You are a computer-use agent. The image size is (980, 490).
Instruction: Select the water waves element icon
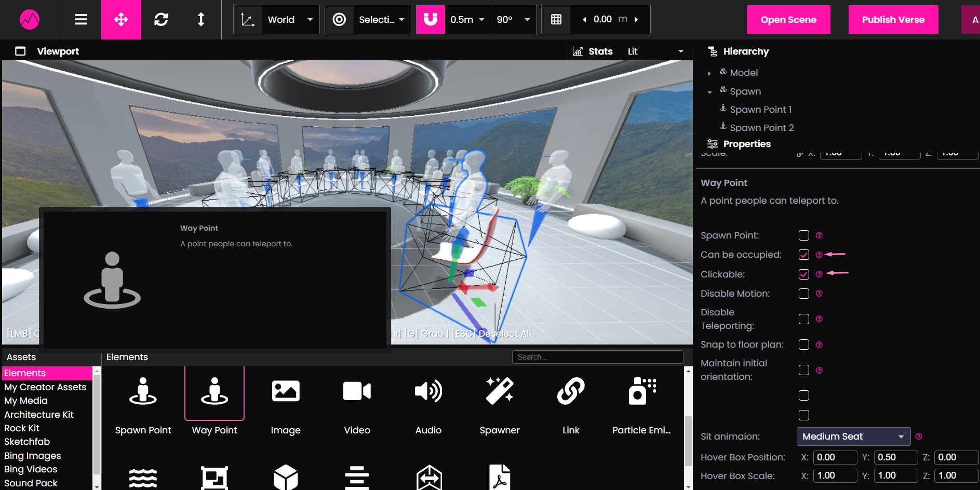click(x=143, y=477)
